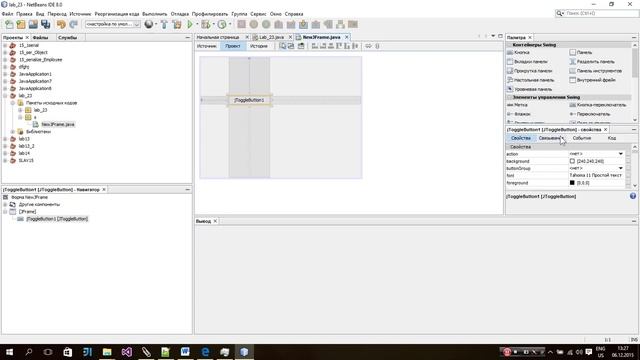Click the Undo toolbar icon
This screenshot has width=640, height=360.
point(61,24)
